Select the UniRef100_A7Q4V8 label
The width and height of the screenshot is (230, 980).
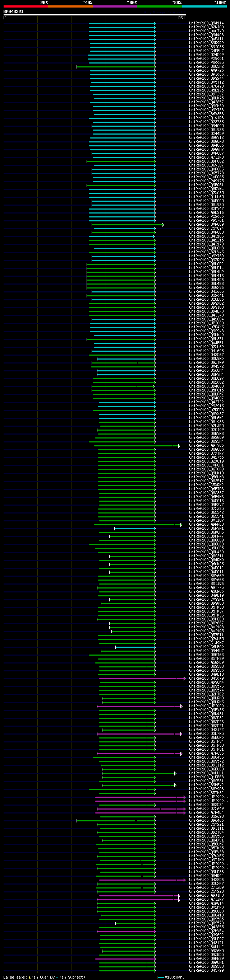(x=206, y=86)
